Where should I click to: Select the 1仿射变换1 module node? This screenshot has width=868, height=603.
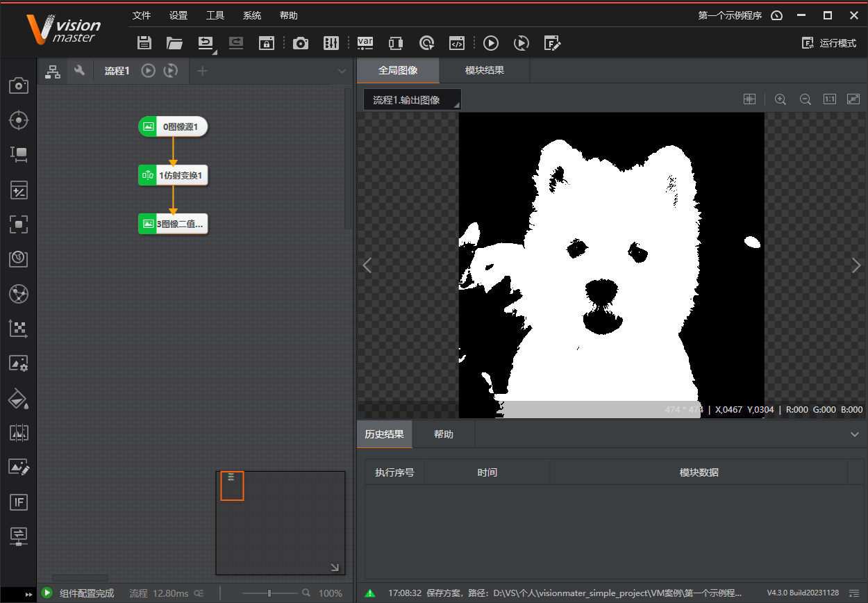[173, 176]
